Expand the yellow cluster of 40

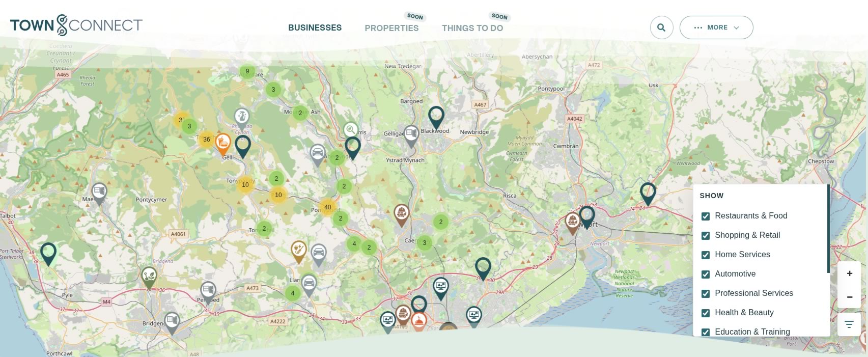(x=327, y=207)
